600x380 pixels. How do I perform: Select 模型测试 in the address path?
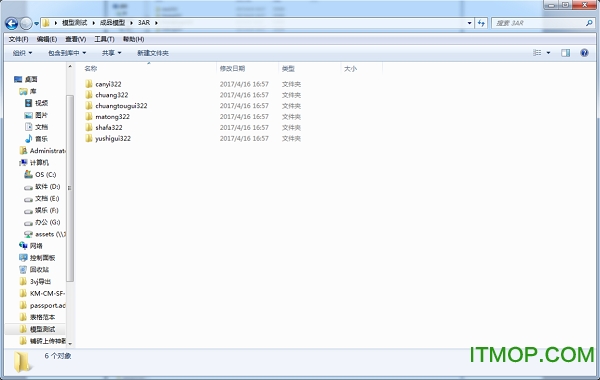(75, 23)
